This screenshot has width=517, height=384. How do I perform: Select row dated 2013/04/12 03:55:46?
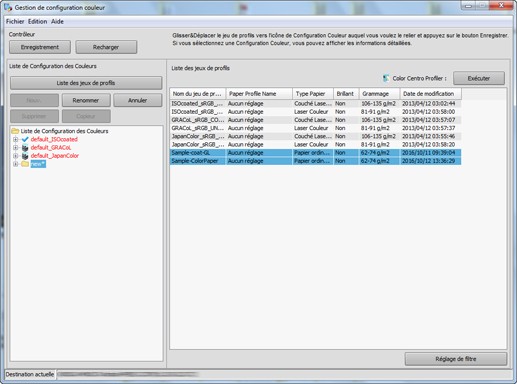click(315, 136)
